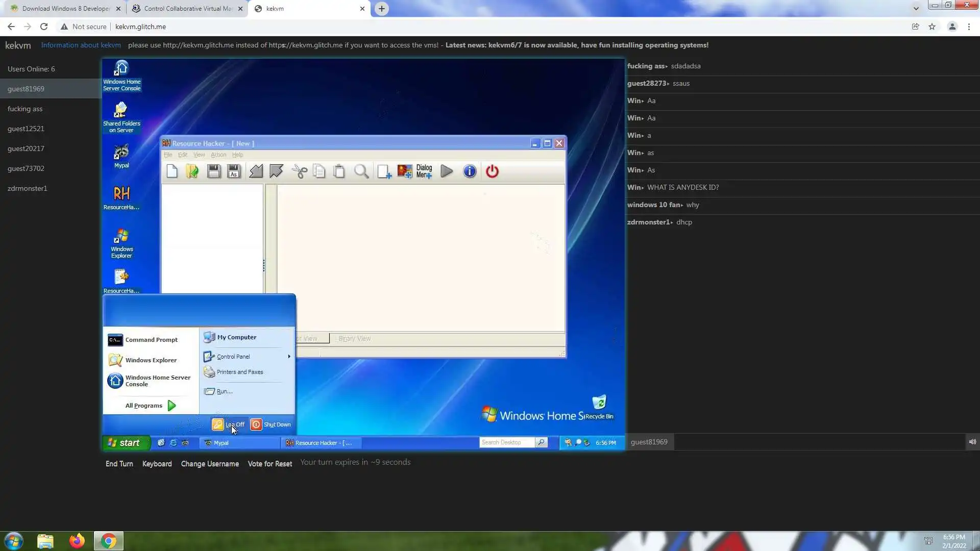The height and width of the screenshot is (551, 980).
Task: Click the Dialog Menu toolbar icon
Action: (x=424, y=171)
